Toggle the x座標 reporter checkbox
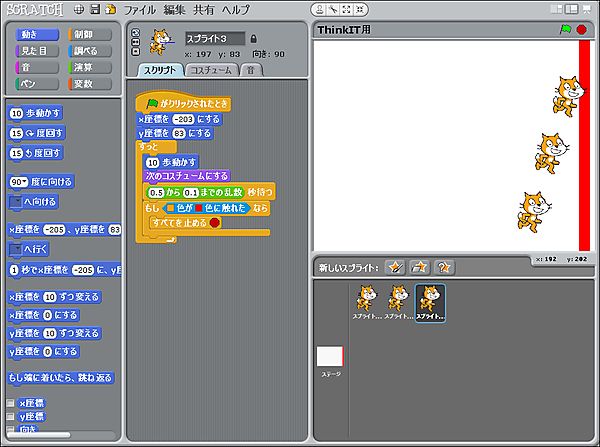The width and height of the screenshot is (600, 447). tap(10, 403)
